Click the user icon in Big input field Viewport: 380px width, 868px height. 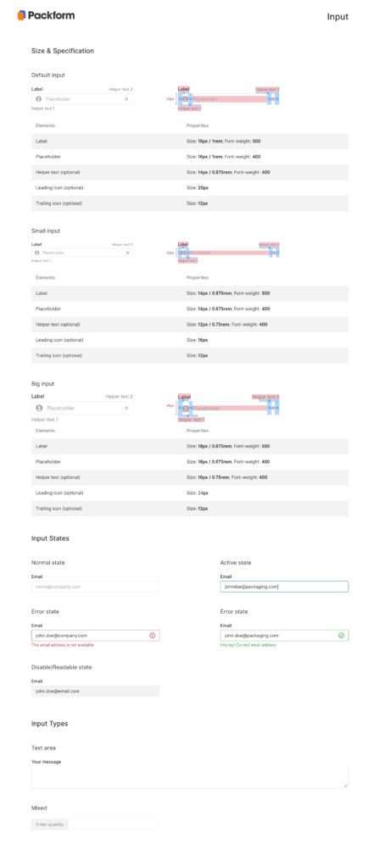[39, 408]
